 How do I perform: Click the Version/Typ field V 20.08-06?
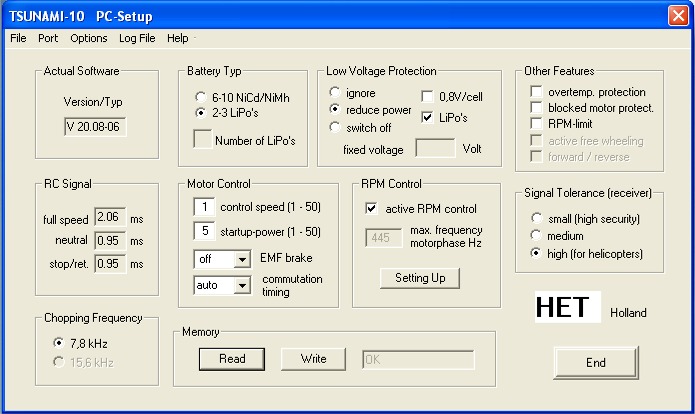95,127
